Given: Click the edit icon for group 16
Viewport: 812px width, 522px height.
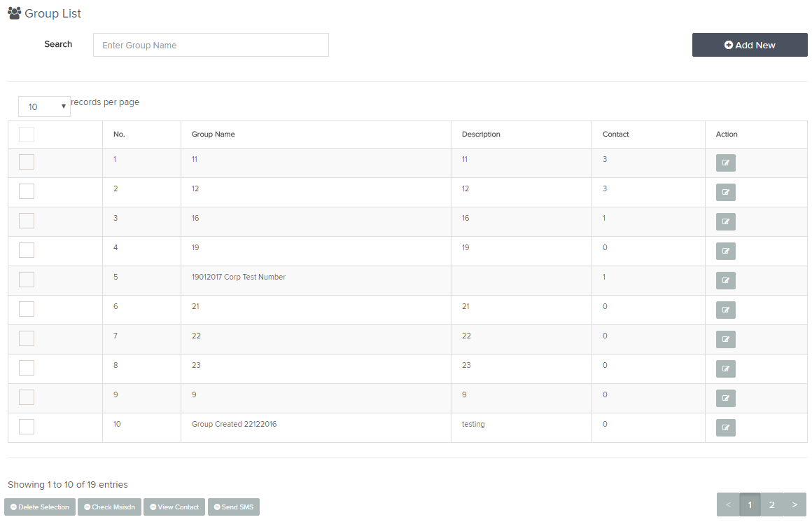Looking at the screenshot, I should (725, 222).
